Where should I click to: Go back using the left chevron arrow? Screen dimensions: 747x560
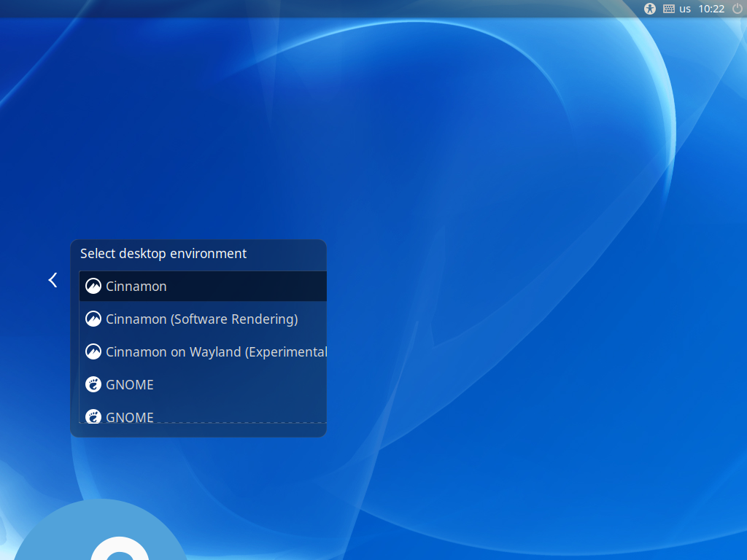click(53, 280)
